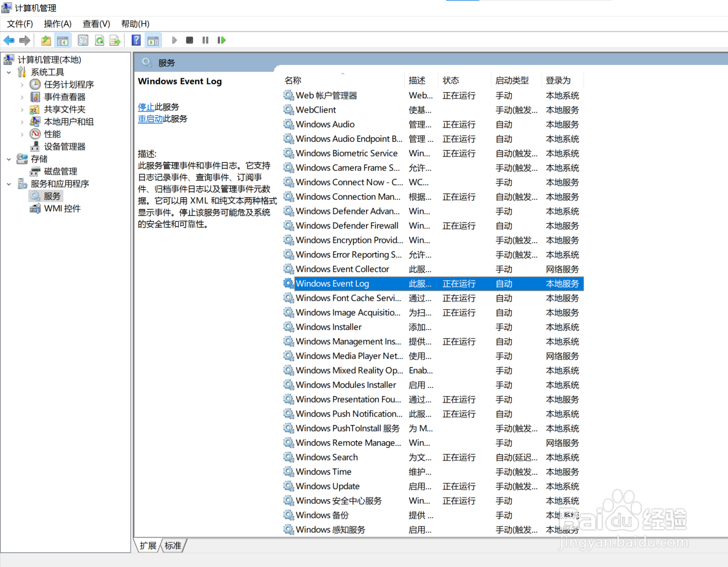Open the 操作(A) menu
Viewport: 728px width, 567px height.
(58, 24)
